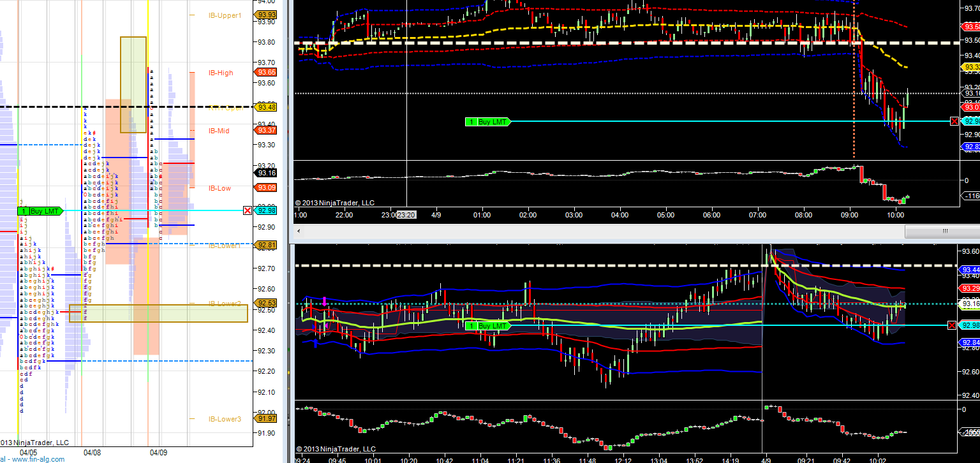This screenshot has height=463, width=980.
Task: Cancel the Buy LMT order in the bottom-right chart
Action: pos(952,326)
